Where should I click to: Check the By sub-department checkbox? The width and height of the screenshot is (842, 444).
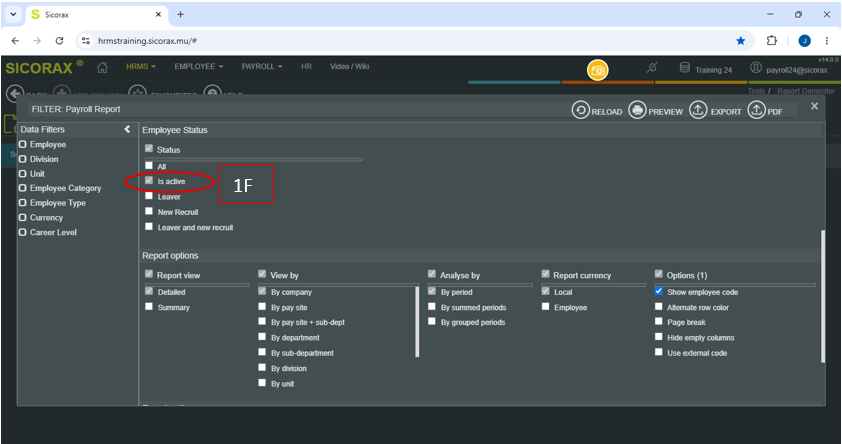coord(262,352)
